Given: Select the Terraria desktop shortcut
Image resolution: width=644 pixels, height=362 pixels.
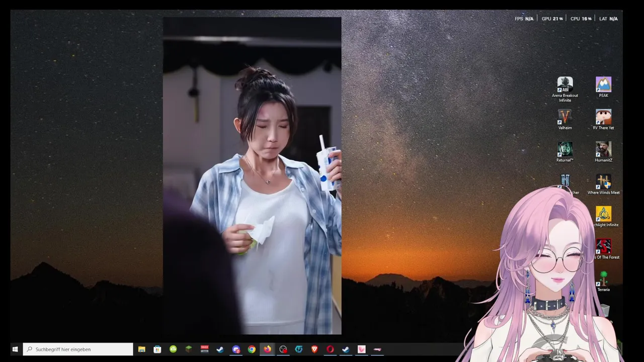Looking at the screenshot, I should [603, 282].
